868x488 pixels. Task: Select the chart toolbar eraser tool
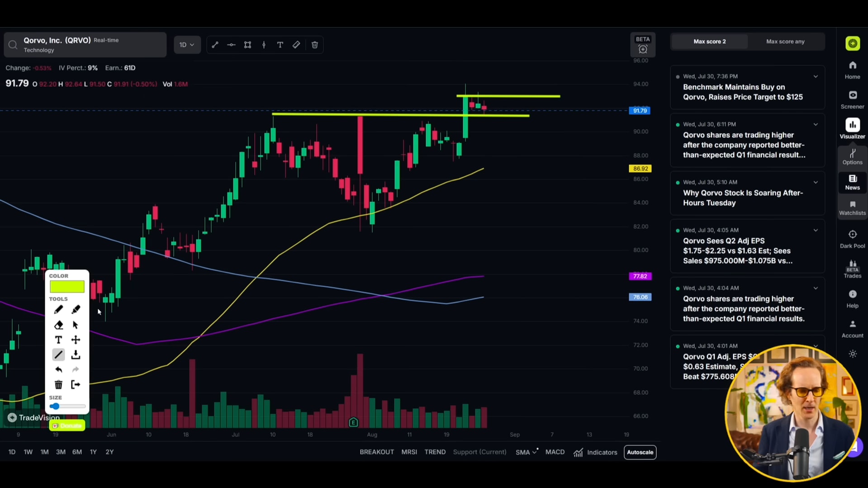click(x=296, y=45)
